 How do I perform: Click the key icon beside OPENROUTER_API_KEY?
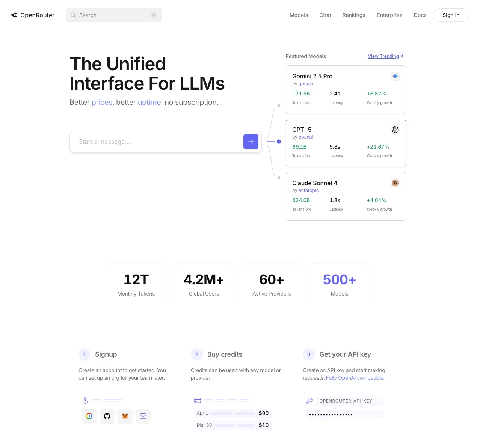pos(309,401)
